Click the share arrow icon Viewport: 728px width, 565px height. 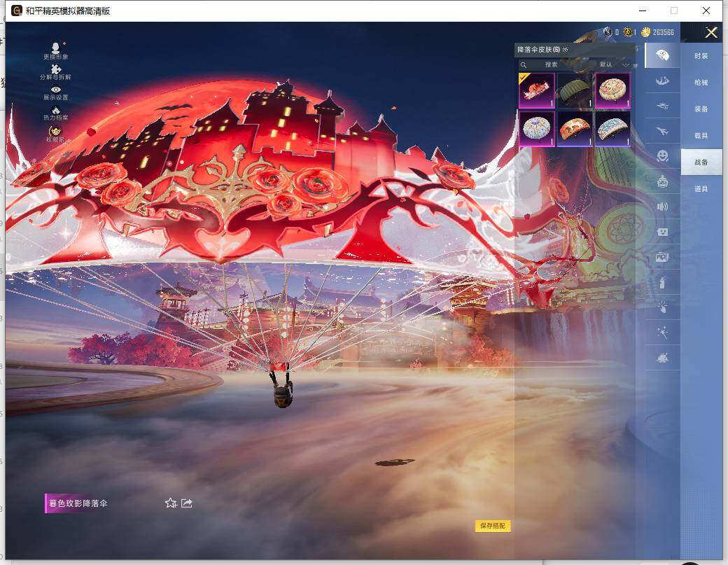[x=187, y=503]
